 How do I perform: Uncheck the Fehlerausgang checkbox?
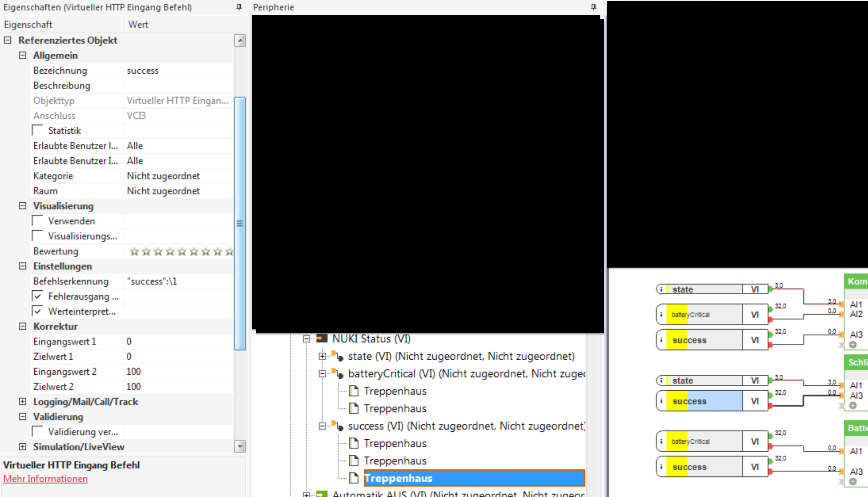[38, 296]
